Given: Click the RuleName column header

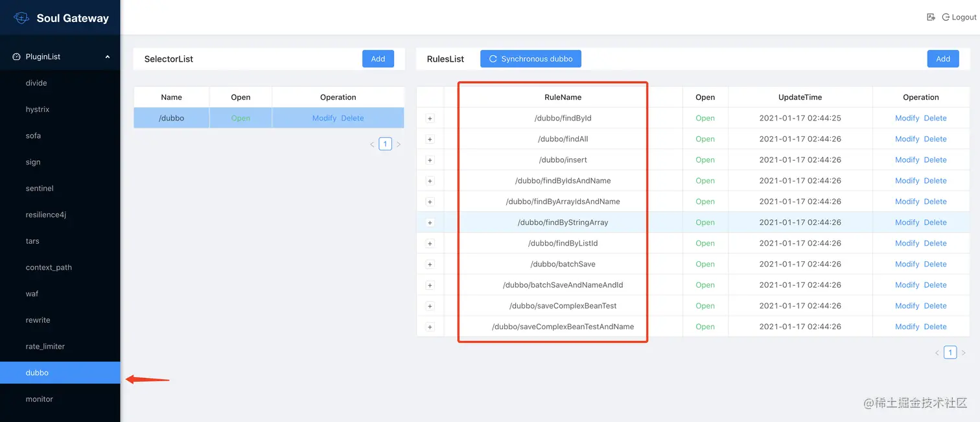Looking at the screenshot, I should click(563, 97).
